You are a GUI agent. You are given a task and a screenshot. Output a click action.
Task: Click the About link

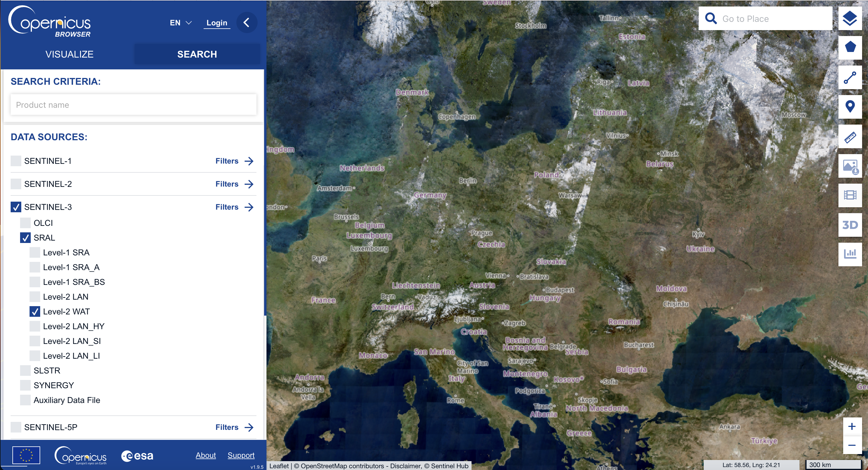206,456
